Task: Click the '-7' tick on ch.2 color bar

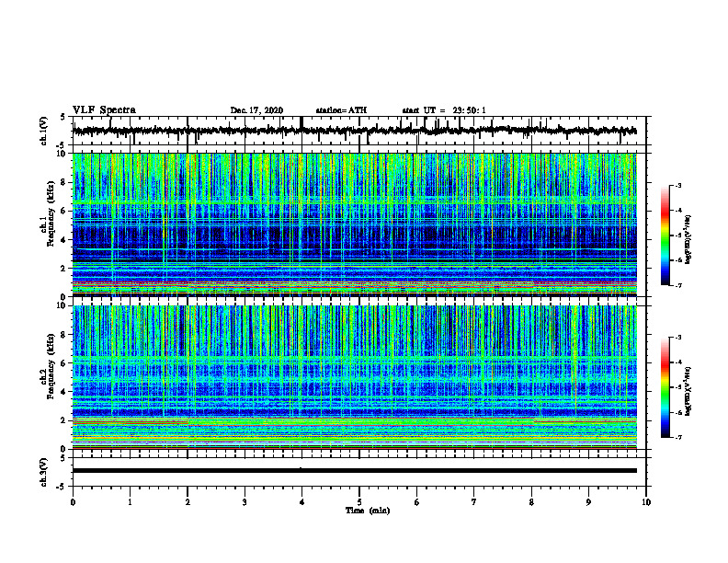Action: click(x=677, y=438)
